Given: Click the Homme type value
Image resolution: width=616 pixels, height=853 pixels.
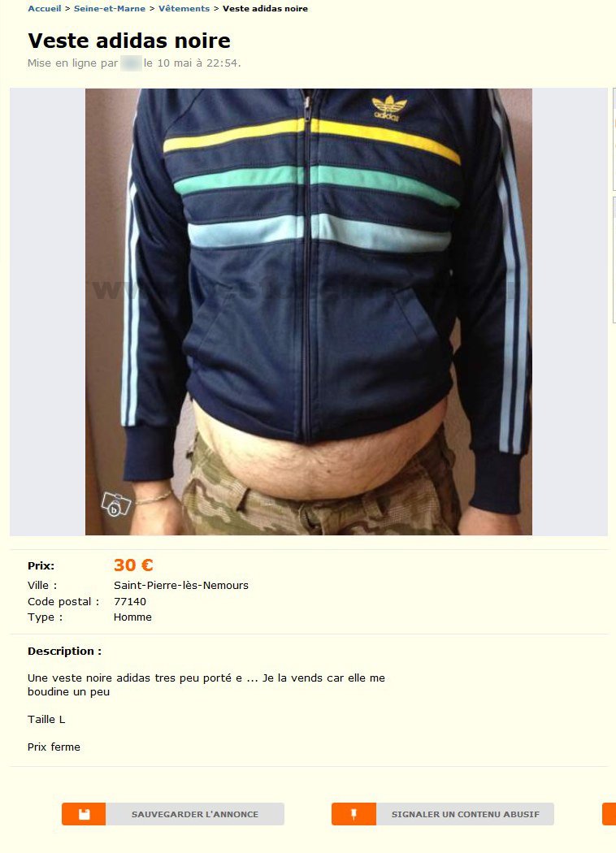Looking at the screenshot, I should click(132, 617).
